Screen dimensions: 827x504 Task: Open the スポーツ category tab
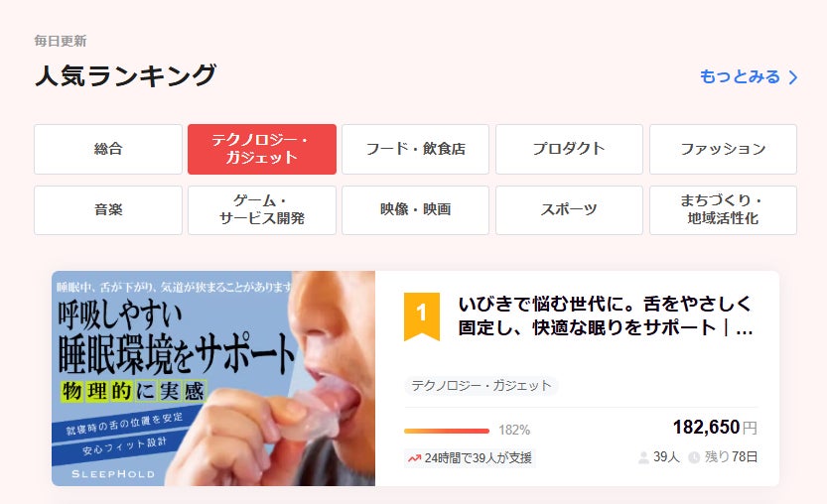569,209
